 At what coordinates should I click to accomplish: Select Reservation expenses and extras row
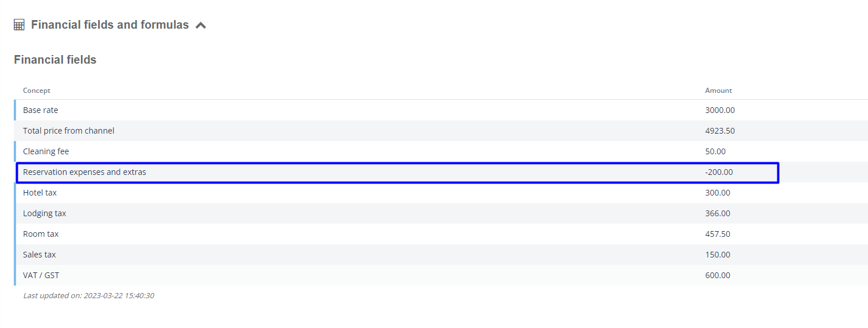click(396, 172)
